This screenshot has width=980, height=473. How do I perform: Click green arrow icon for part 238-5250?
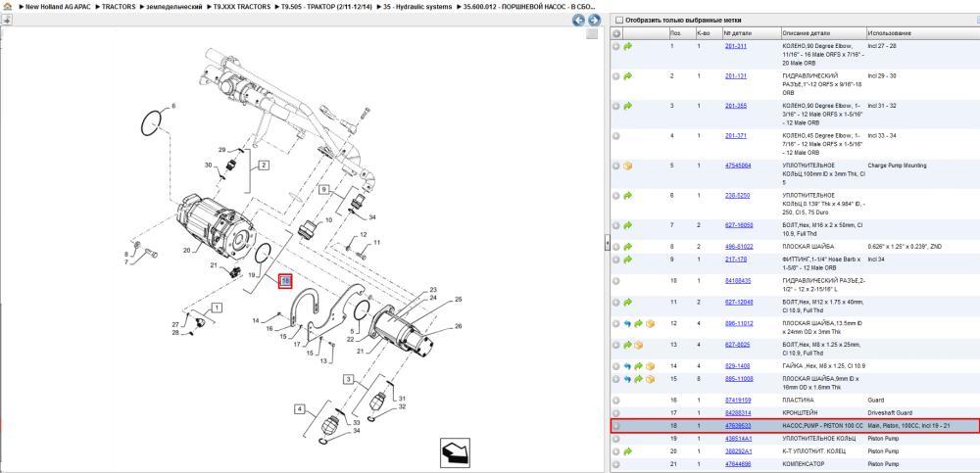pos(628,196)
